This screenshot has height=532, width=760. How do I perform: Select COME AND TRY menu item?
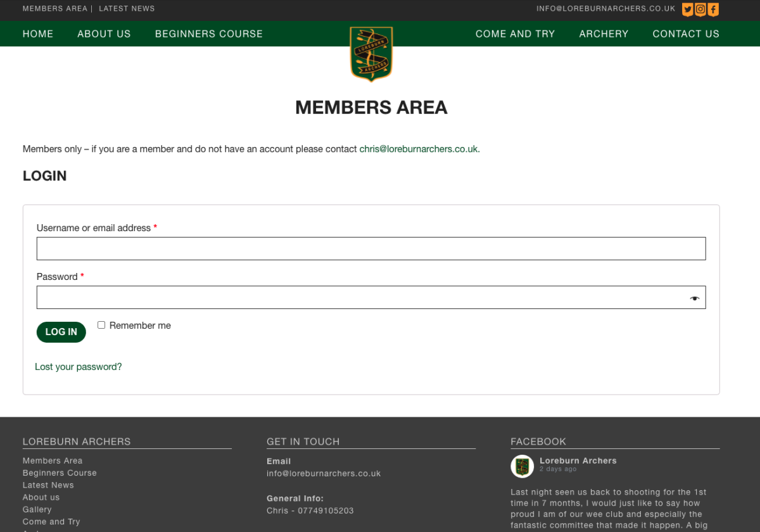coord(515,34)
